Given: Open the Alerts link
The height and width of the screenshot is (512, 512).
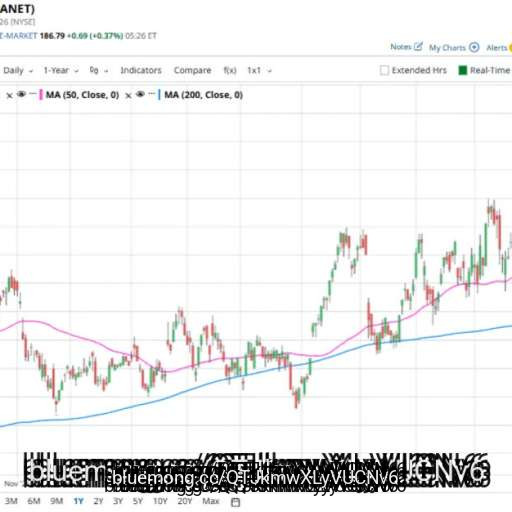Looking at the screenshot, I should [x=497, y=48].
